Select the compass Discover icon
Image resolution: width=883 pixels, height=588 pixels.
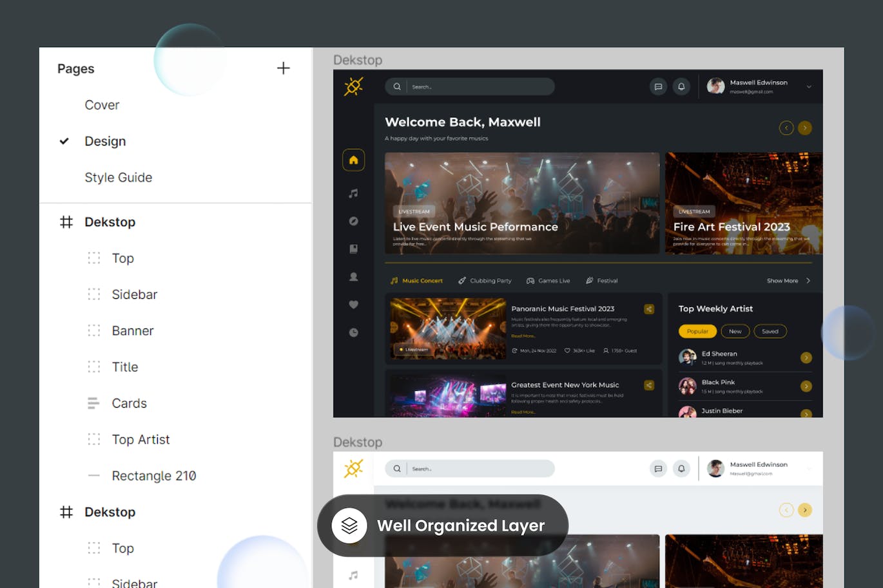tap(353, 221)
